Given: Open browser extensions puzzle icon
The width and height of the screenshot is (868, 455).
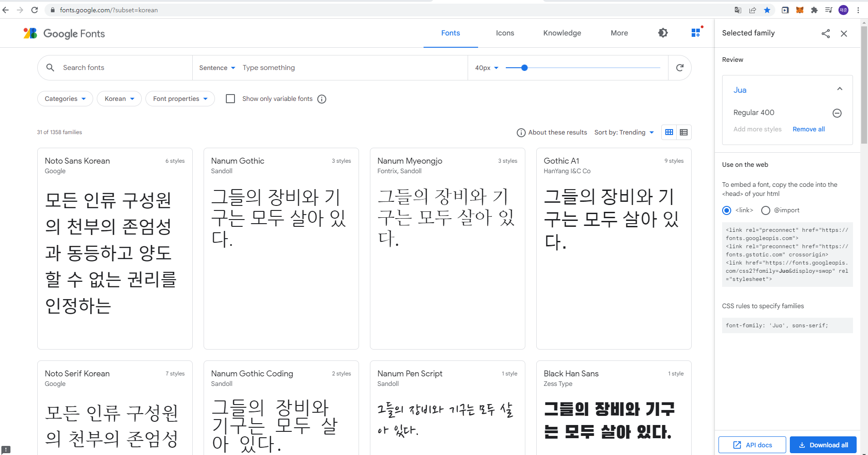Looking at the screenshot, I should (814, 10).
